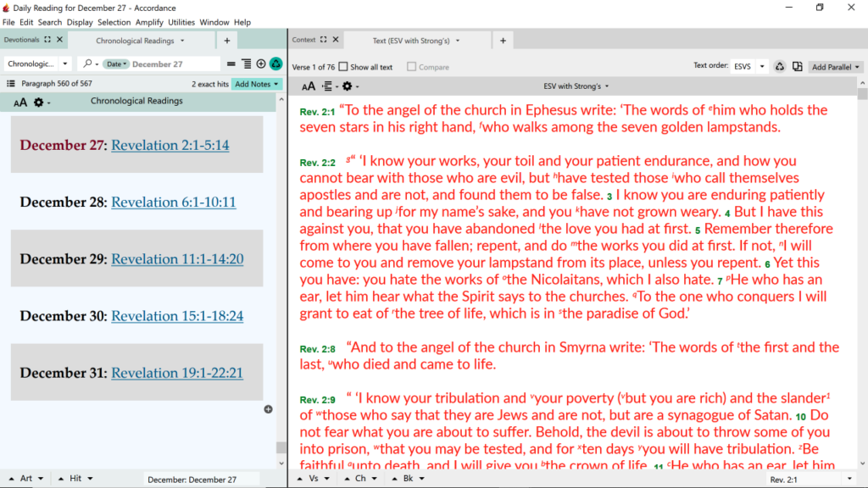
Task: Open the Revelation 19:1-22:21 reading link
Action: pyautogui.click(x=177, y=373)
